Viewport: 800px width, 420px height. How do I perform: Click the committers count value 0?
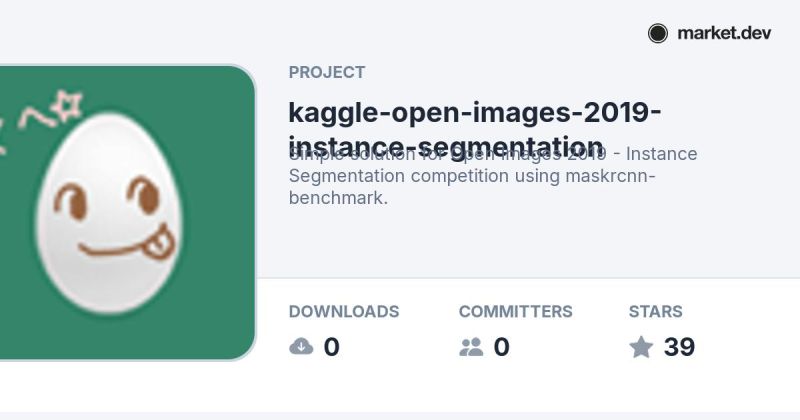click(501, 347)
